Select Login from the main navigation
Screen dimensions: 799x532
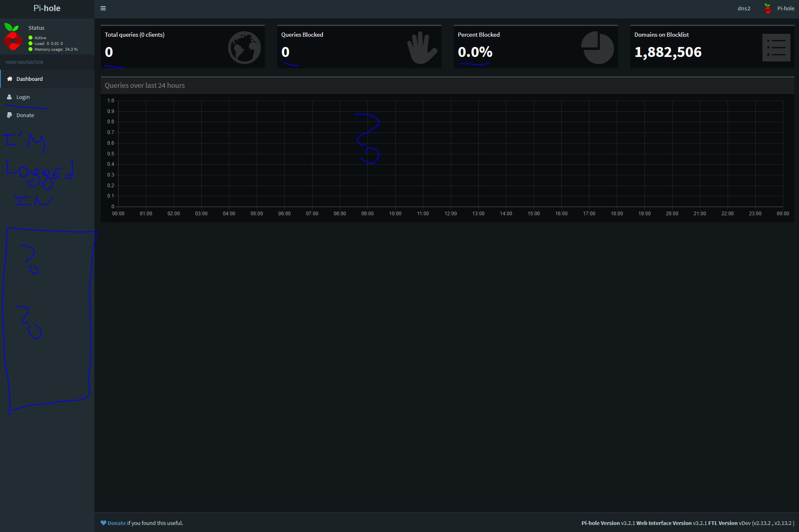point(23,97)
